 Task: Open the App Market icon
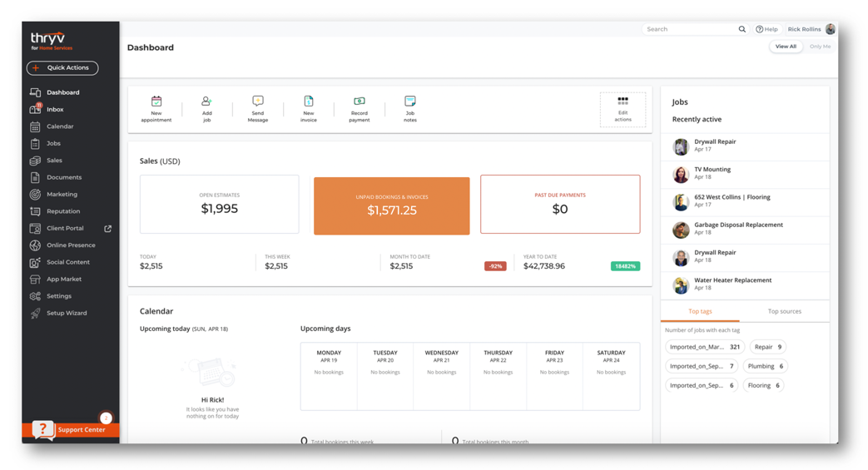click(x=35, y=280)
